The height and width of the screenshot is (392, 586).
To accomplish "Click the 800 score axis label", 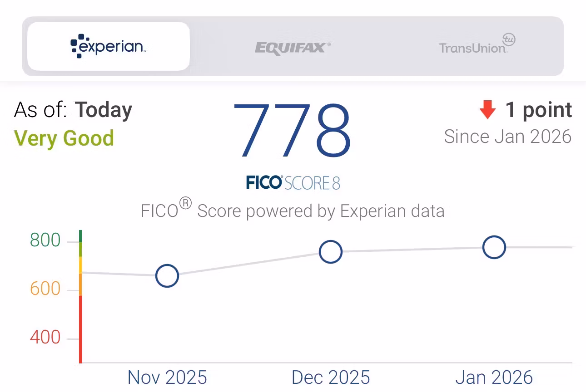I will point(45,240).
